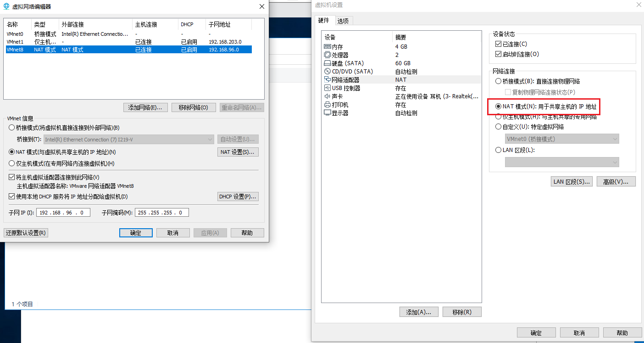This screenshot has width=644, height=343.
Task: Click 帮助 in virtual network editor
Action: click(247, 233)
